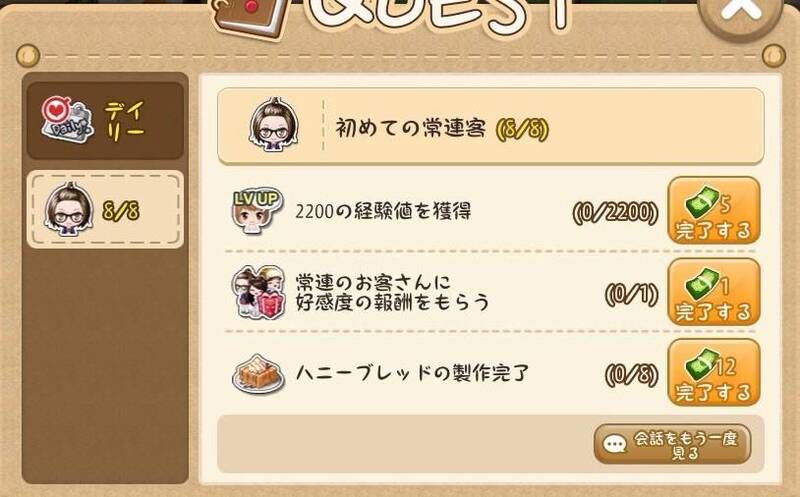Click the character portrait in quest header

pos(274,126)
